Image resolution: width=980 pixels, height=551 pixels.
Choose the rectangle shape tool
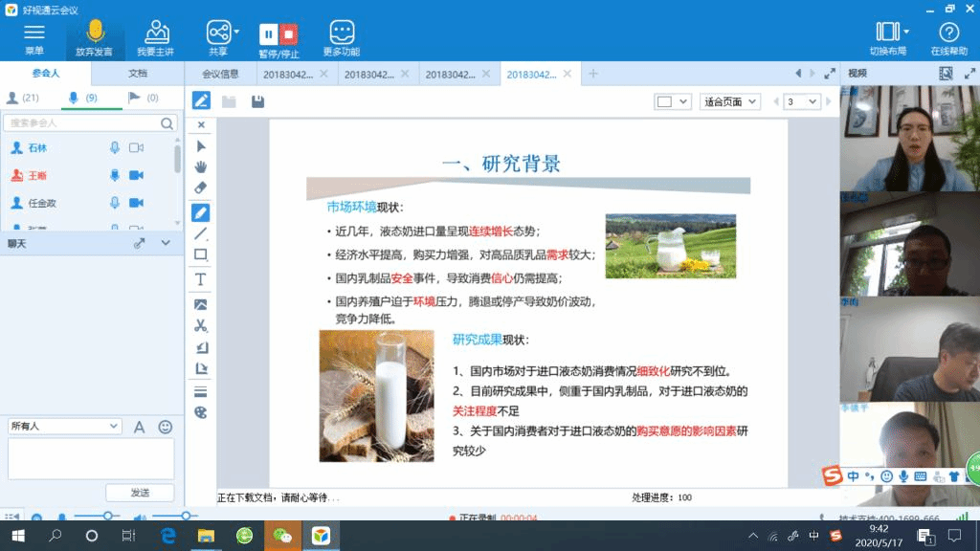(x=201, y=254)
